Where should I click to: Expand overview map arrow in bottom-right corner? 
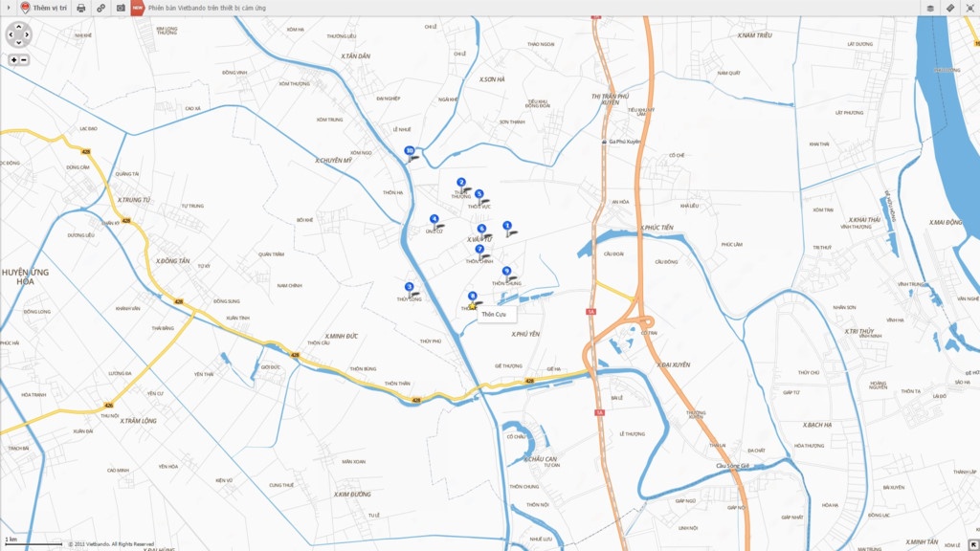973,544
